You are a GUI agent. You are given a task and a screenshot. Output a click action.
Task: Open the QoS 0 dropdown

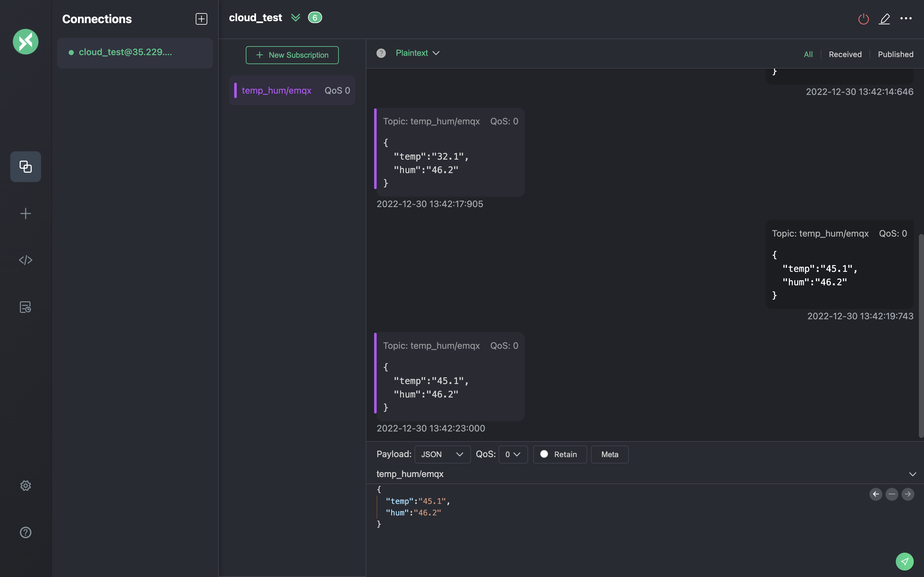pos(513,454)
